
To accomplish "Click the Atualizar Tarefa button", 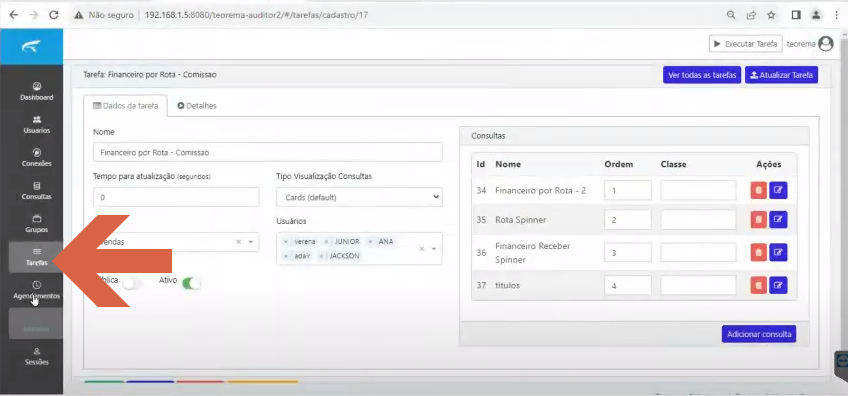I will coord(781,75).
